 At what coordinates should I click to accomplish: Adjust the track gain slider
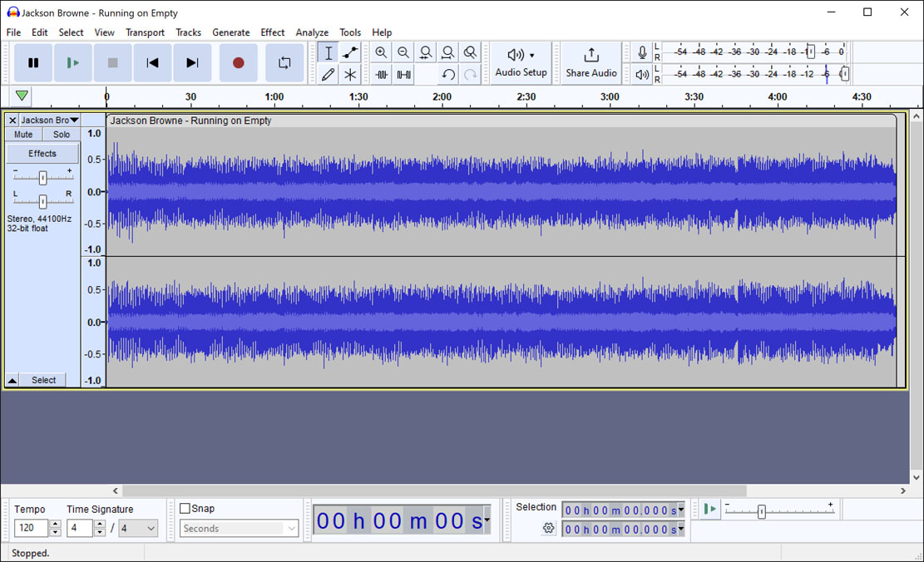[42, 177]
